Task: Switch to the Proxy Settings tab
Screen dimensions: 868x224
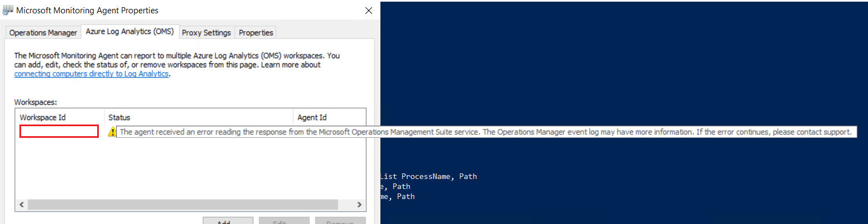Action: click(x=207, y=33)
